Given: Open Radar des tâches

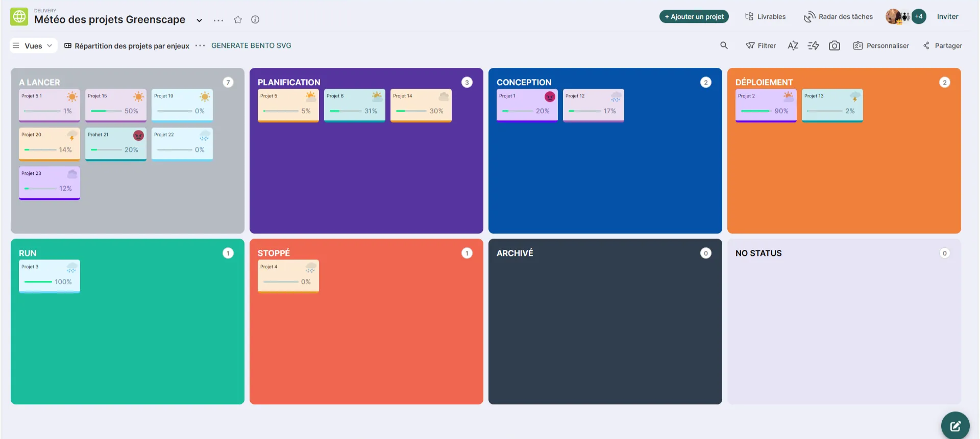Looking at the screenshot, I should pyautogui.click(x=838, y=17).
